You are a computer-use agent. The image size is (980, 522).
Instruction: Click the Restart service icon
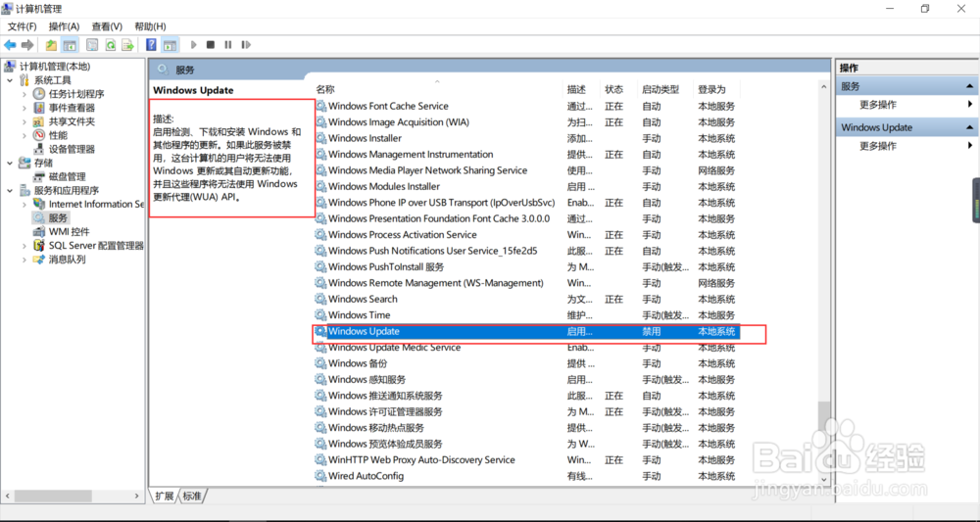click(x=246, y=45)
